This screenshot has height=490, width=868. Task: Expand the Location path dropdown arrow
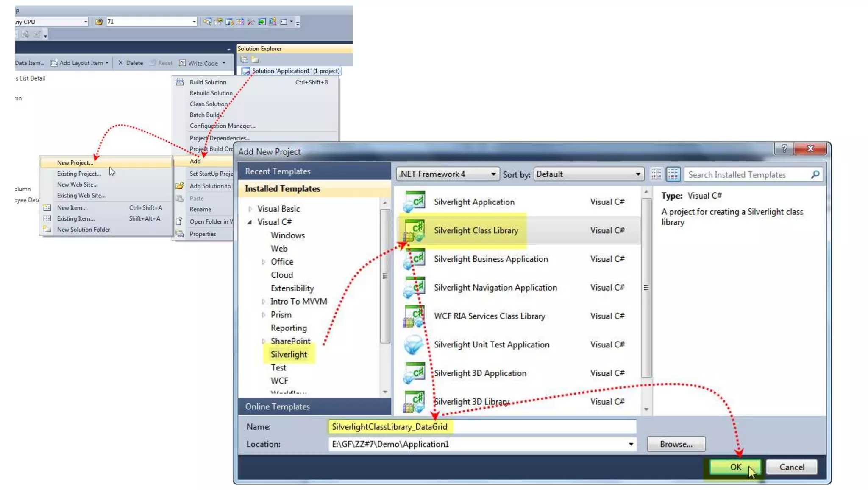631,444
